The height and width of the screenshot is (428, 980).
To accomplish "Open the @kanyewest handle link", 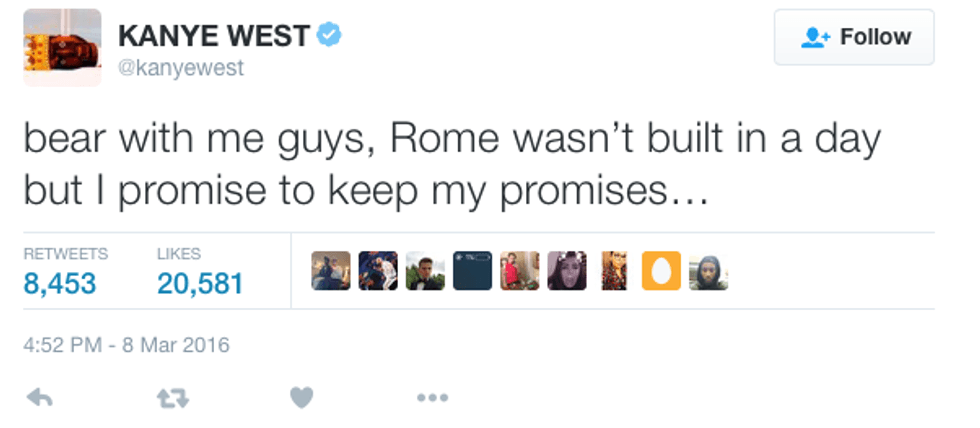I will [x=181, y=68].
